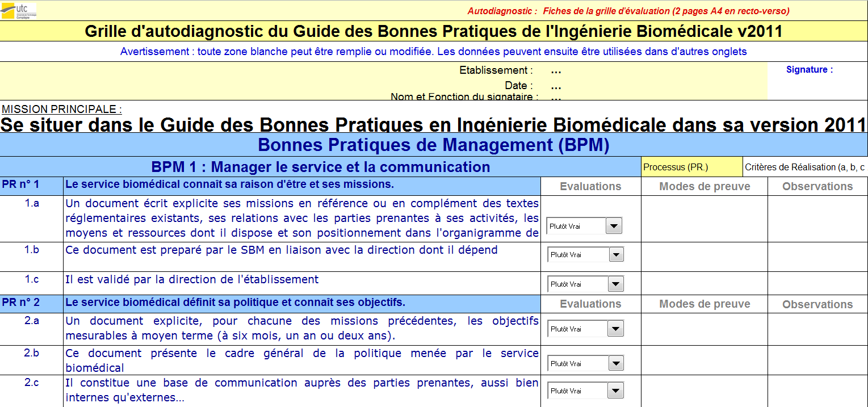Image resolution: width=868 pixels, height=407 pixels.
Task: Click 'Observations' header in PR n° 1 row
Action: pos(817,186)
